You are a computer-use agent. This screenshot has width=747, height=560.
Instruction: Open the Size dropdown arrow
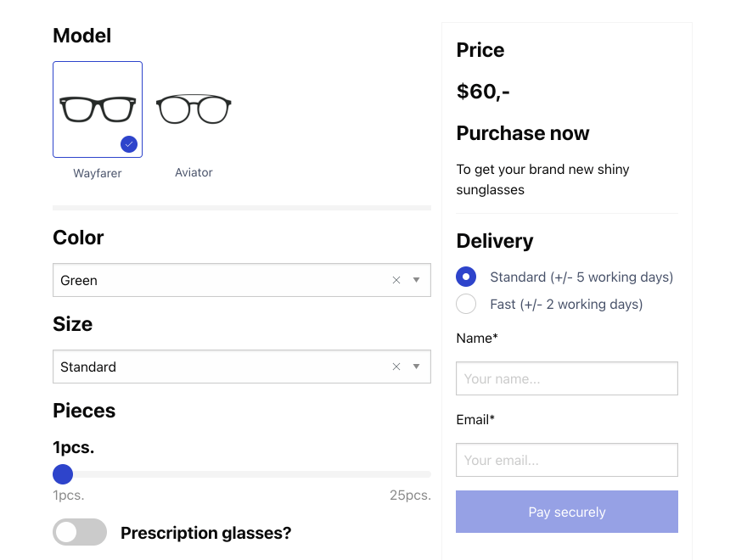416,367
